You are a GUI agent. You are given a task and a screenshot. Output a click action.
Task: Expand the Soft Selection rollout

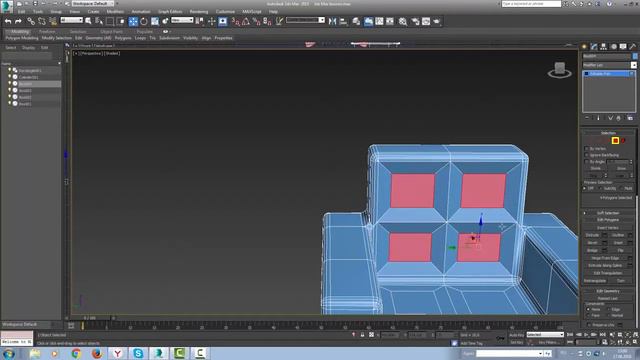coord(608,213)
